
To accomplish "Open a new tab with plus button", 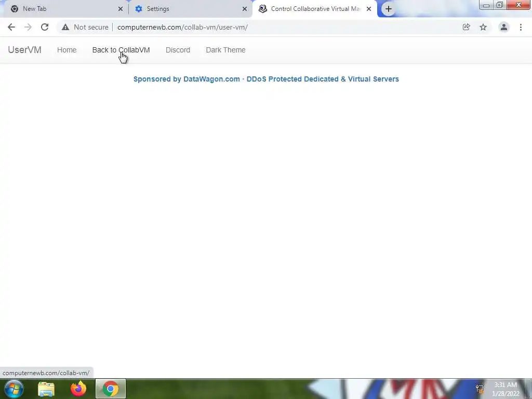I will point(389,9).
